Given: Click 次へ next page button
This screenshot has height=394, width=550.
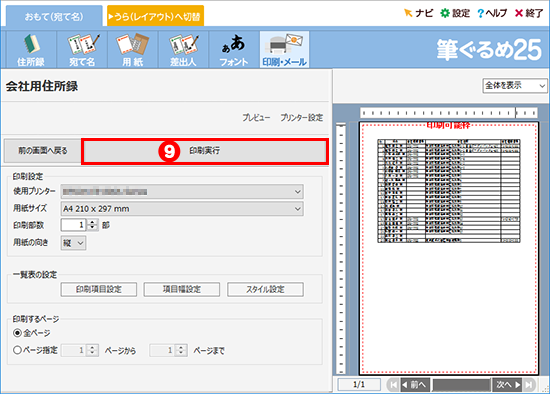Looking at the screenshot, I should click(x=507, y=385).
